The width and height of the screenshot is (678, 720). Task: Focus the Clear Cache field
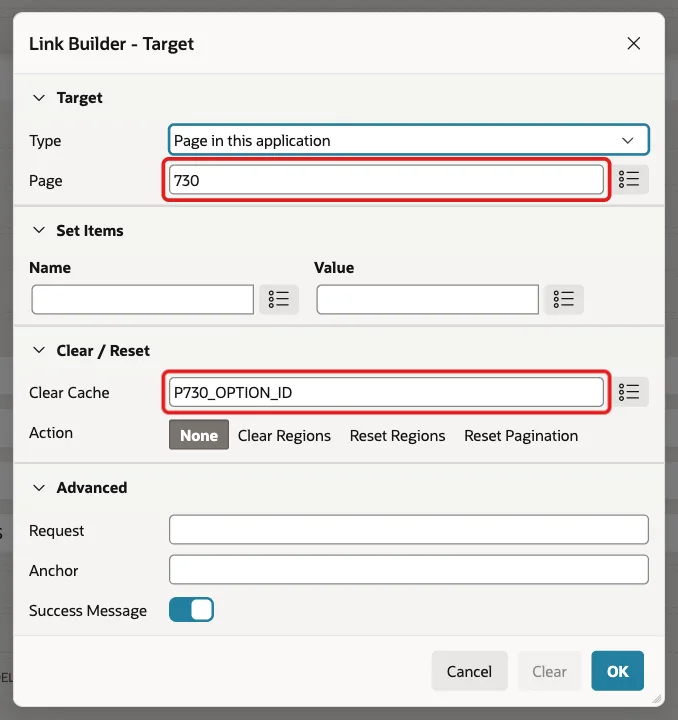coord(386,392)
